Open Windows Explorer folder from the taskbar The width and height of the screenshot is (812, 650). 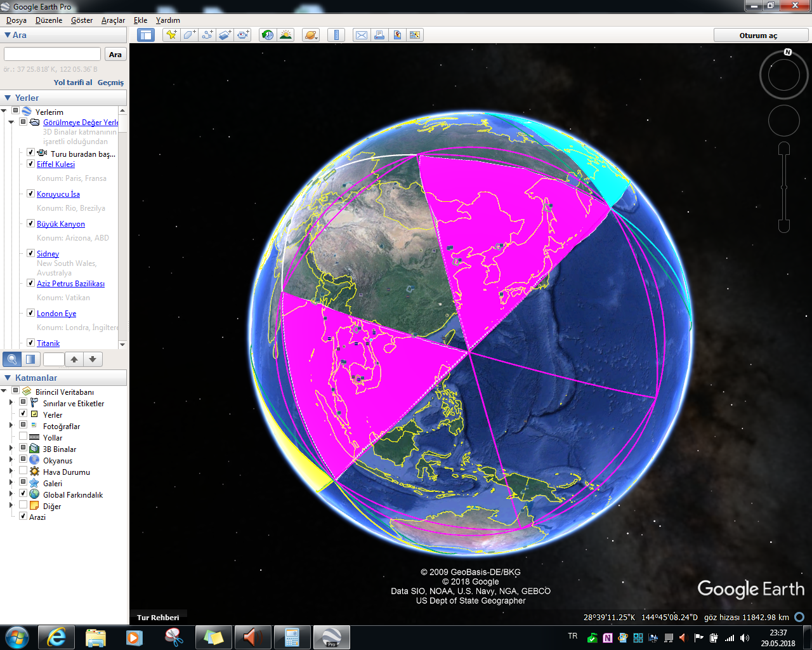point(96,637)
